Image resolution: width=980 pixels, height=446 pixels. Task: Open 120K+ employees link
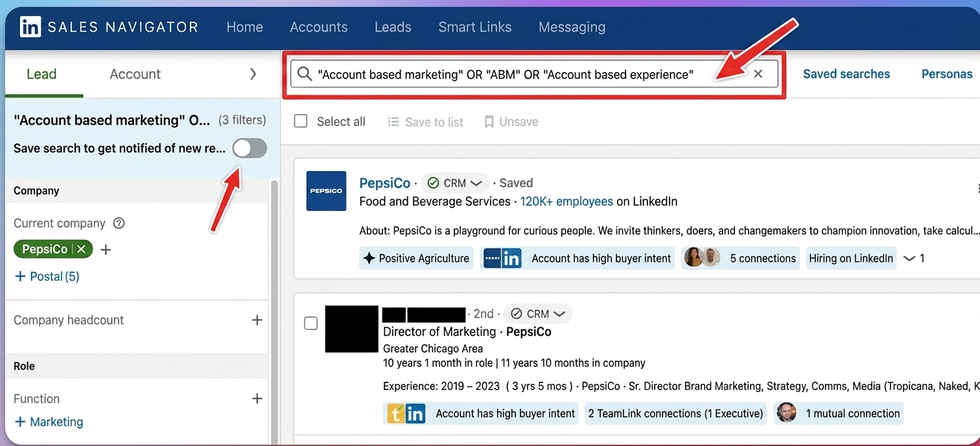point(566,202)
